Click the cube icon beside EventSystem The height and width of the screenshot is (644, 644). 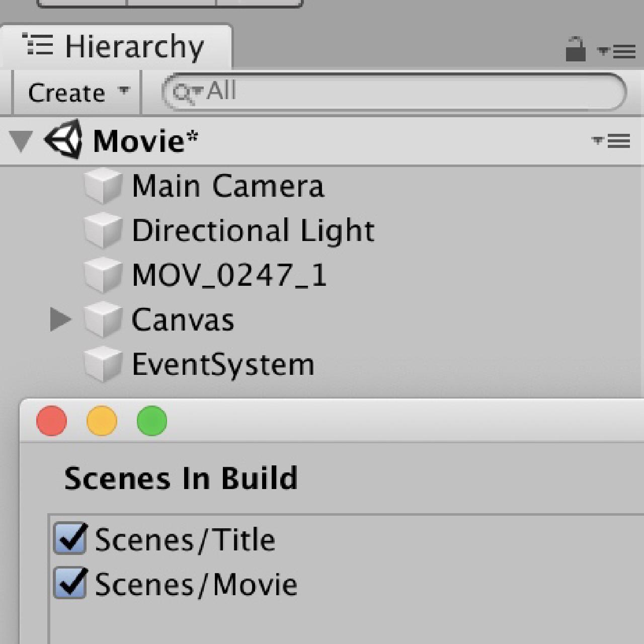click(x=103, y=364)
